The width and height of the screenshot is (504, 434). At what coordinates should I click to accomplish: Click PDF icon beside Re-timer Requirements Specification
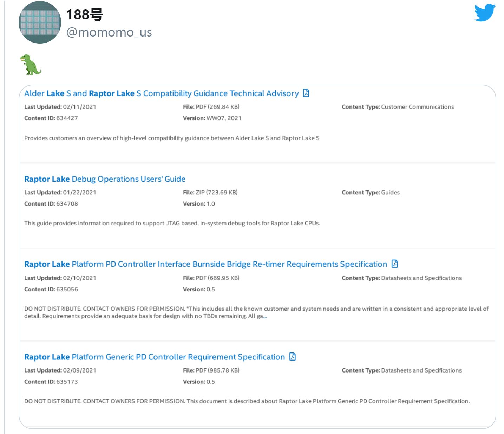click(395, 264)
